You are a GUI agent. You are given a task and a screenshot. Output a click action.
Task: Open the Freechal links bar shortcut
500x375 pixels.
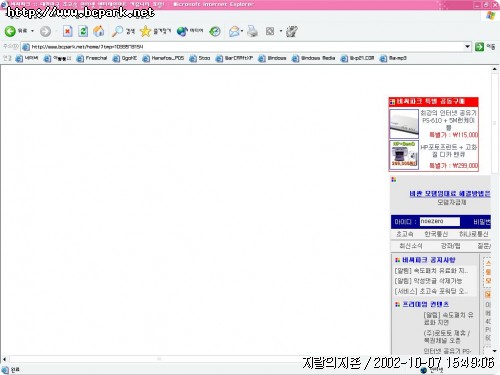click(92, 58)
